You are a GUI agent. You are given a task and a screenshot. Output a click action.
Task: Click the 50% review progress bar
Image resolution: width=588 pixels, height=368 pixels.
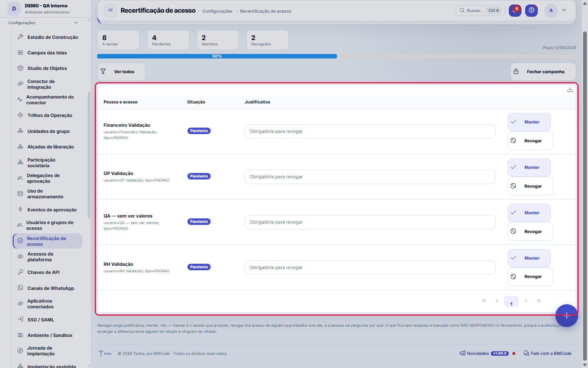point(336,56)
